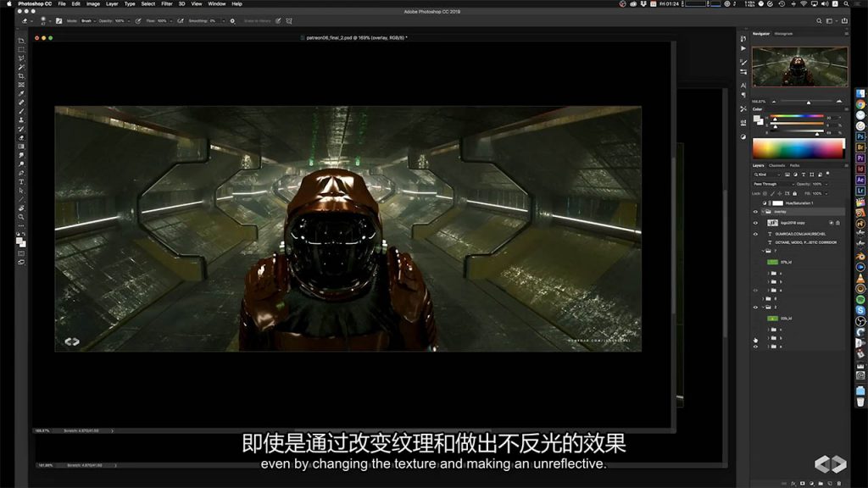Collapse layer group 2

coord(763,307)
